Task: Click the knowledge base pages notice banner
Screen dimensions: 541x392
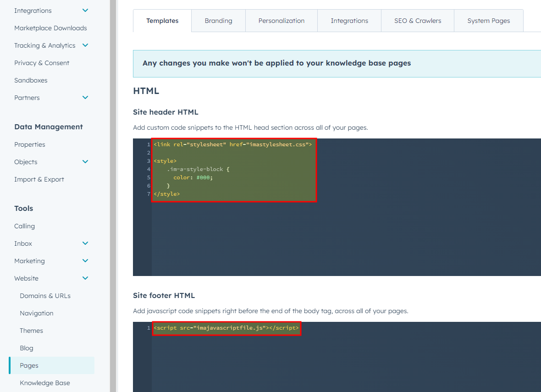Action: click(337, 63)
